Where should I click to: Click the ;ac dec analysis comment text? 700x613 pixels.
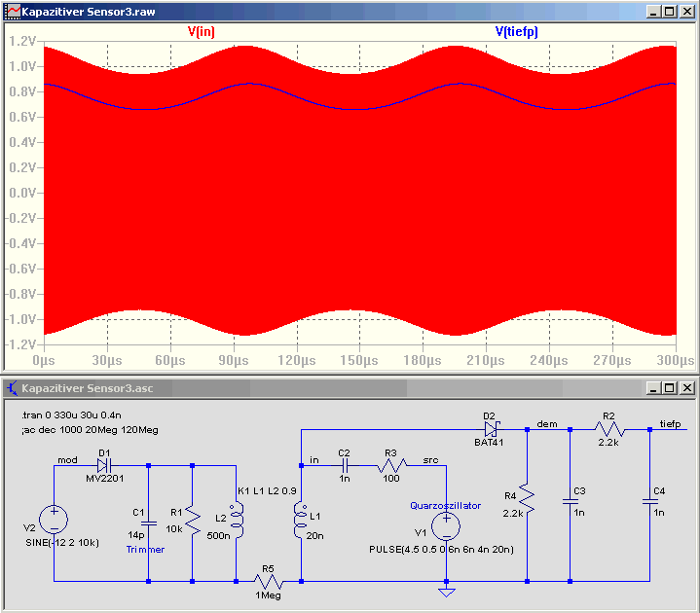(x=90, y=430)
